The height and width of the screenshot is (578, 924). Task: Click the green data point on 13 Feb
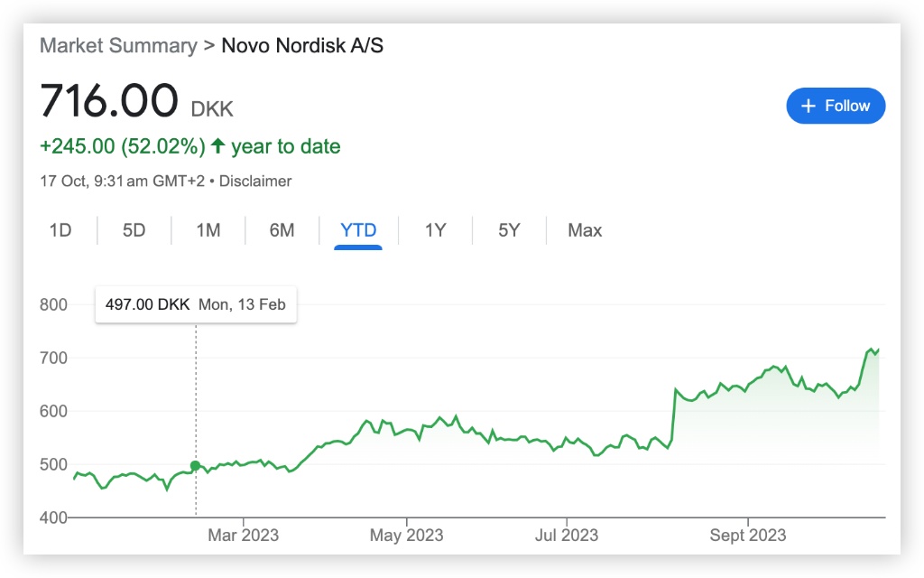[x=196, y=466]
